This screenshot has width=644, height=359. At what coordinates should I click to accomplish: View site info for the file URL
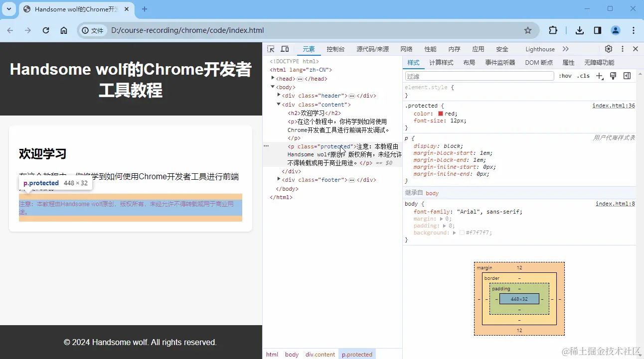click(x=93, y=30)
